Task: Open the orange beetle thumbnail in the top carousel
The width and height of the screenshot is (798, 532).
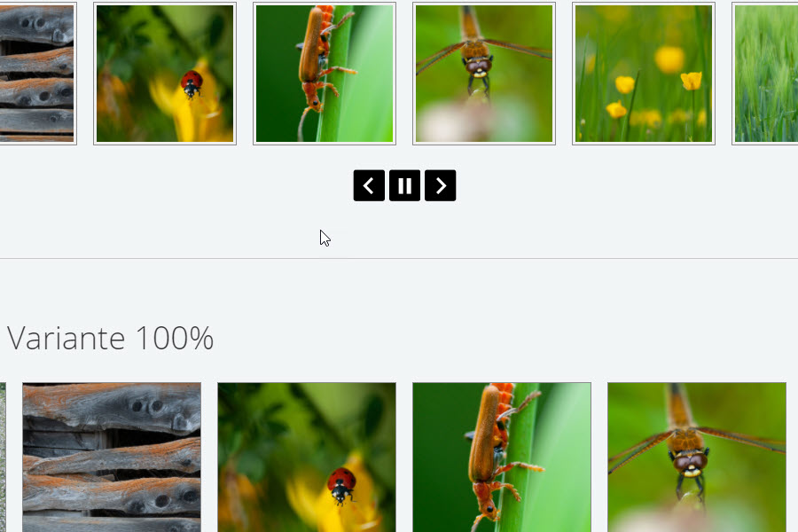Action: pyautogui.click(x=325, y=74)
